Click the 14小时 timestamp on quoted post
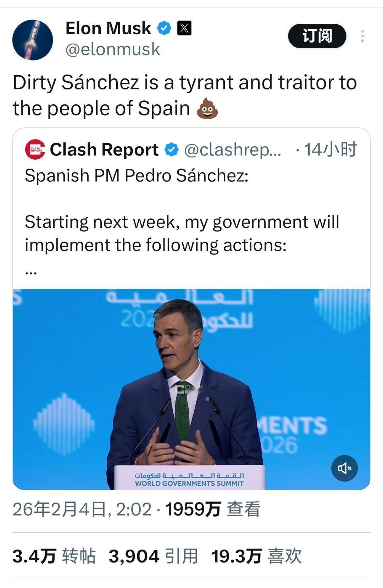383x588 pixels. click(x=330, y=149)
